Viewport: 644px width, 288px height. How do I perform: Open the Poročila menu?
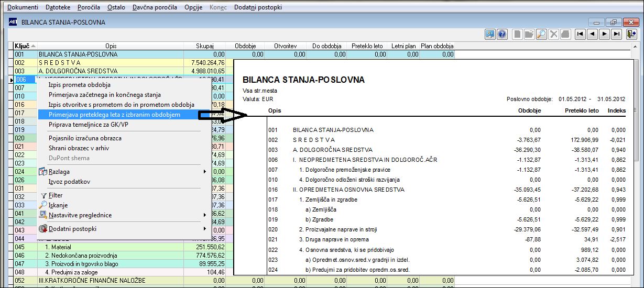click(x=89, y=7)
